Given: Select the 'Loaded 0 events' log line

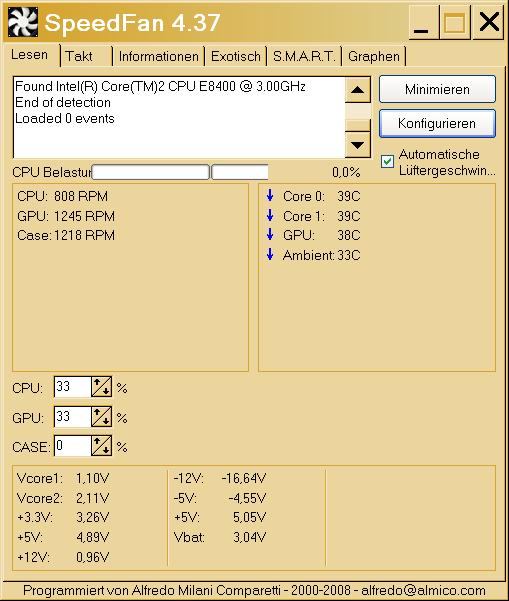Looking at the screenshot, I should coord(65,118).
